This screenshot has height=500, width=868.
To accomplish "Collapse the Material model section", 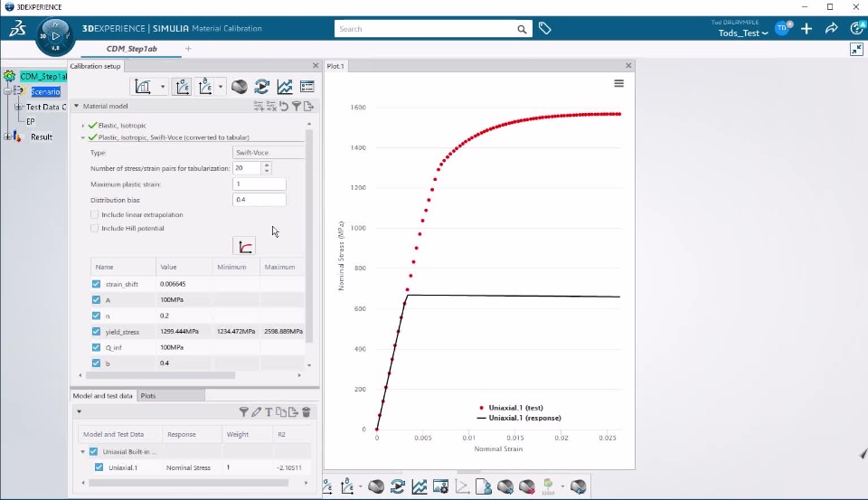I will tap(76, 106).
